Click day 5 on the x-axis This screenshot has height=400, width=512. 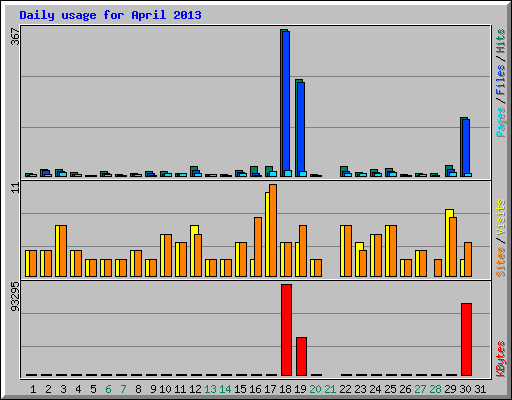click(x=93, y=389)
